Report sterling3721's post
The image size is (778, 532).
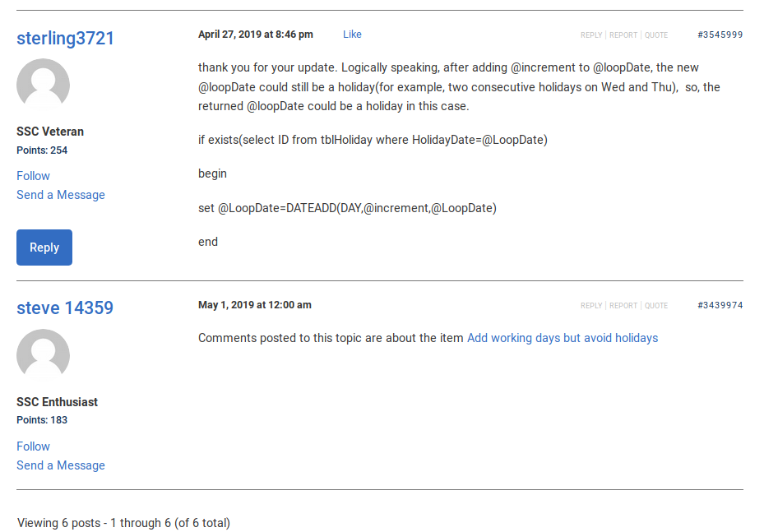coord(623,35)
